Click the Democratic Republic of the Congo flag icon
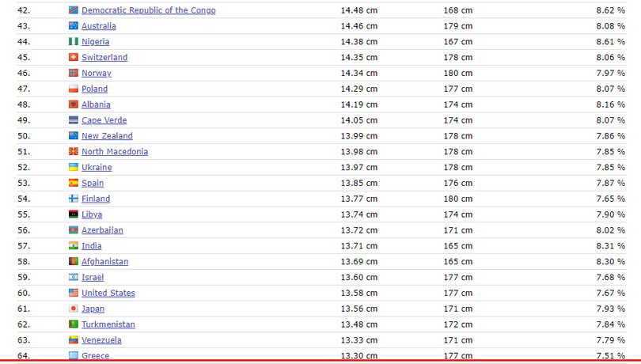 point(74,10)
